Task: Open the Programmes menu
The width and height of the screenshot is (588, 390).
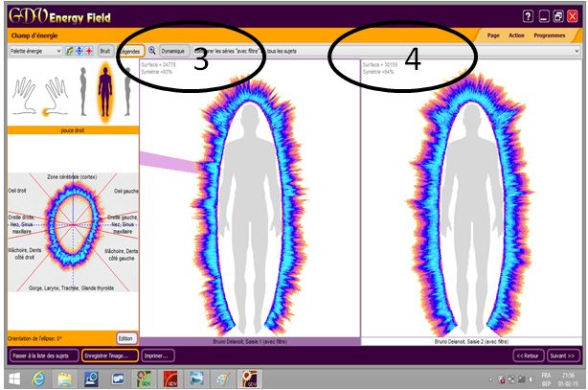Action: click(550, 34)
